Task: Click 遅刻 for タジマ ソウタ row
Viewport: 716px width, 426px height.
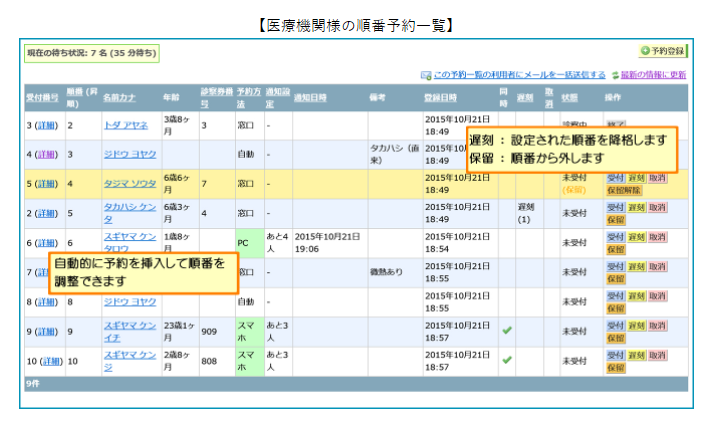Action: click(636, 178)
